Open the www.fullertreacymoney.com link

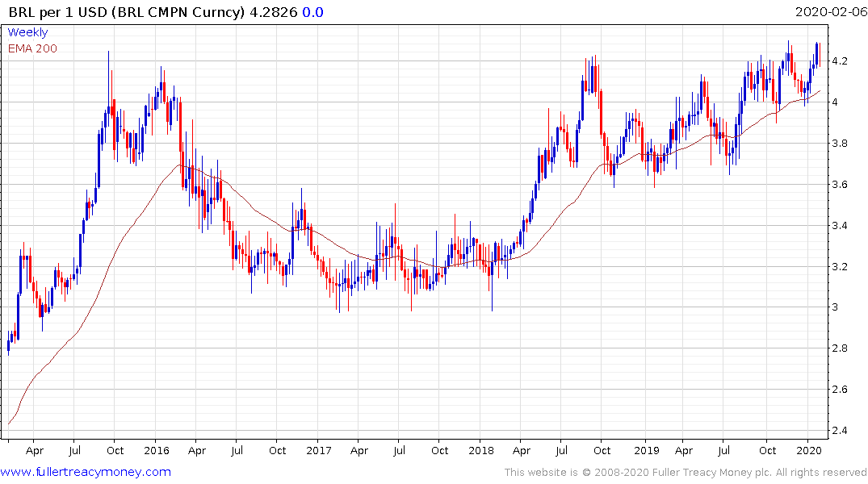[86, 472]
